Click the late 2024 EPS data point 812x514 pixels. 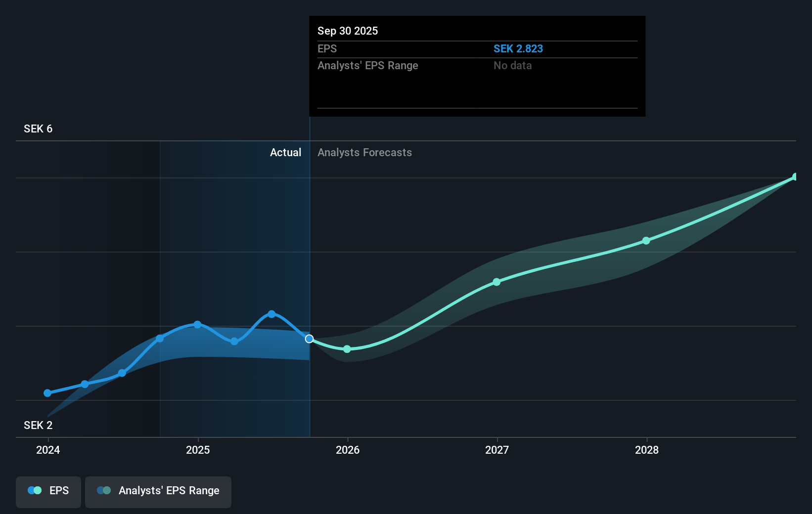pos(160,339)
